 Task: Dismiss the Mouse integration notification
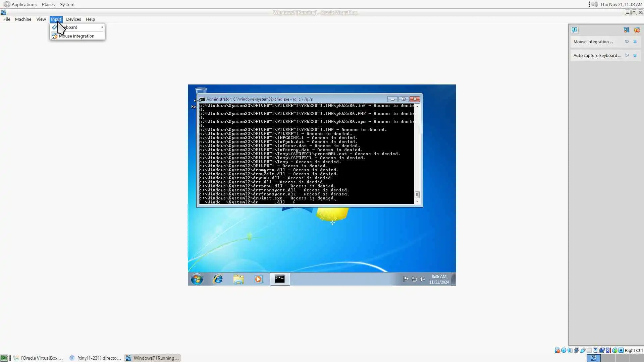coord(635,42)
